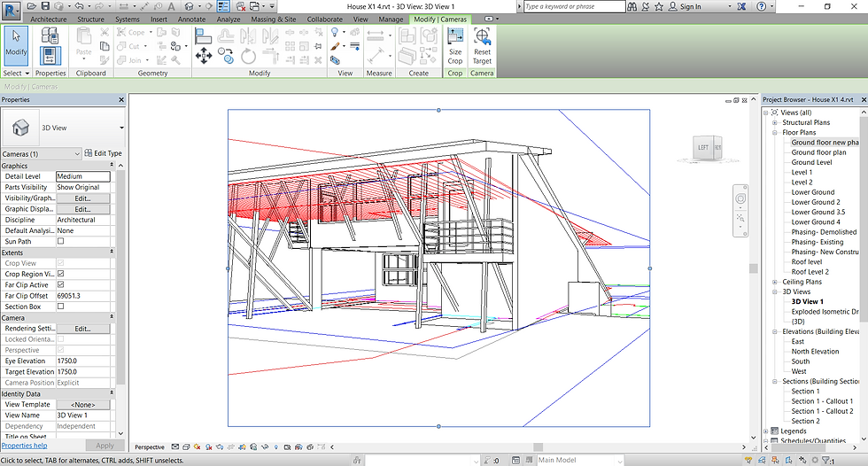This screenshot has width=868, height=466.
Task: Click the Text tool (A) in Quick Access
Action: [x=171, y=6]
